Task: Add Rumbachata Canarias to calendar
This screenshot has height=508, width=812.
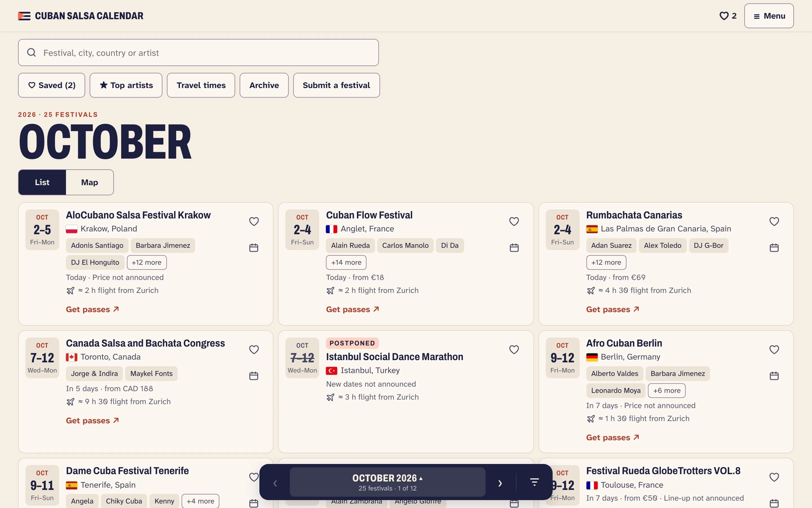Action: 774,248
